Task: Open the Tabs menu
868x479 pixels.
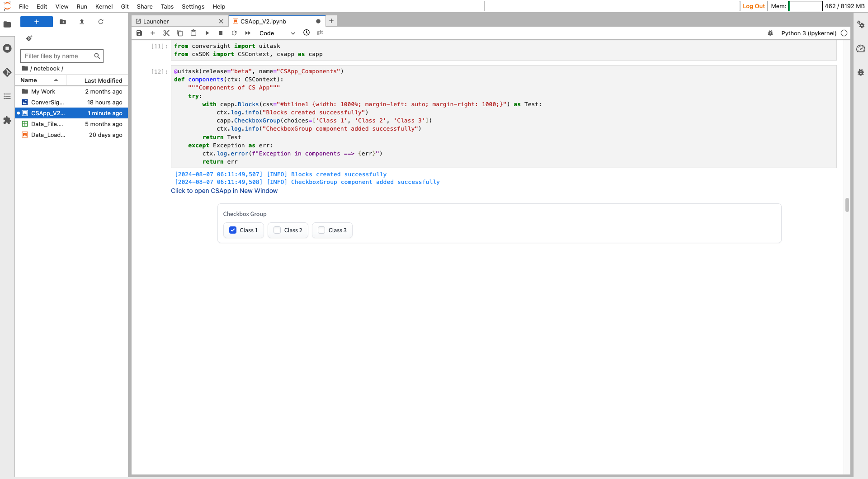Action: [167, 6]
